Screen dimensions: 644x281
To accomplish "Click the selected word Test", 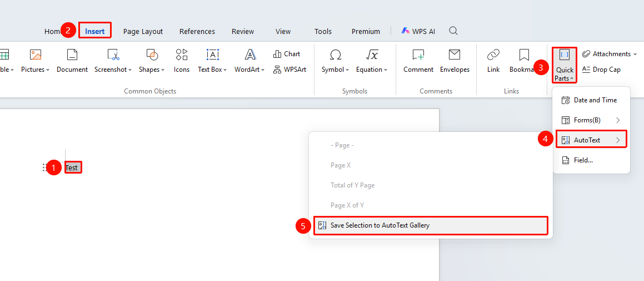I will coord(72,167).
